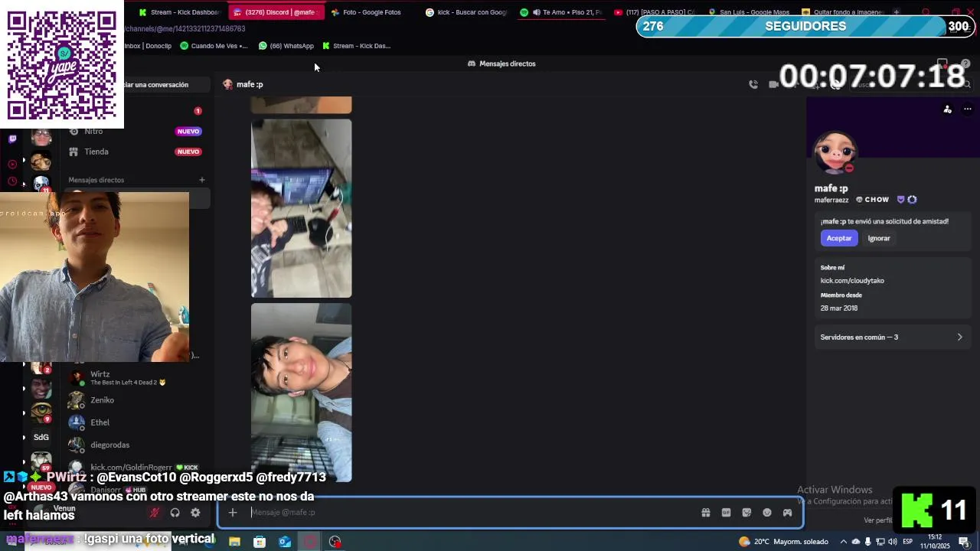This screenshot has width=980, height=551.
Task: Open the kick - Buscar con Google tab
Action: pyautogui.click(x=466, y=12)
